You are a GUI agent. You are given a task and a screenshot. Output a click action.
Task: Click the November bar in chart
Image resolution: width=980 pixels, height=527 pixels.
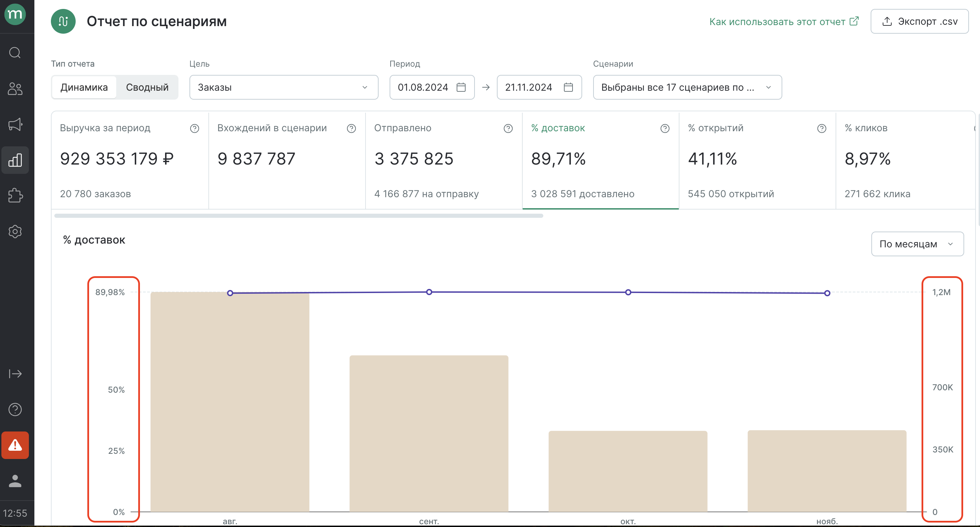pos(827,471)
